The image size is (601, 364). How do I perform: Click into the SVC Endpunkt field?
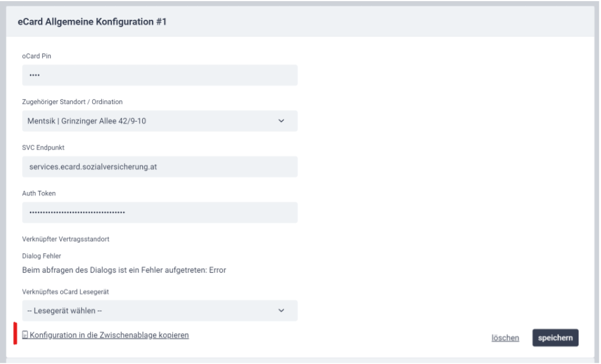click(160, 166)
